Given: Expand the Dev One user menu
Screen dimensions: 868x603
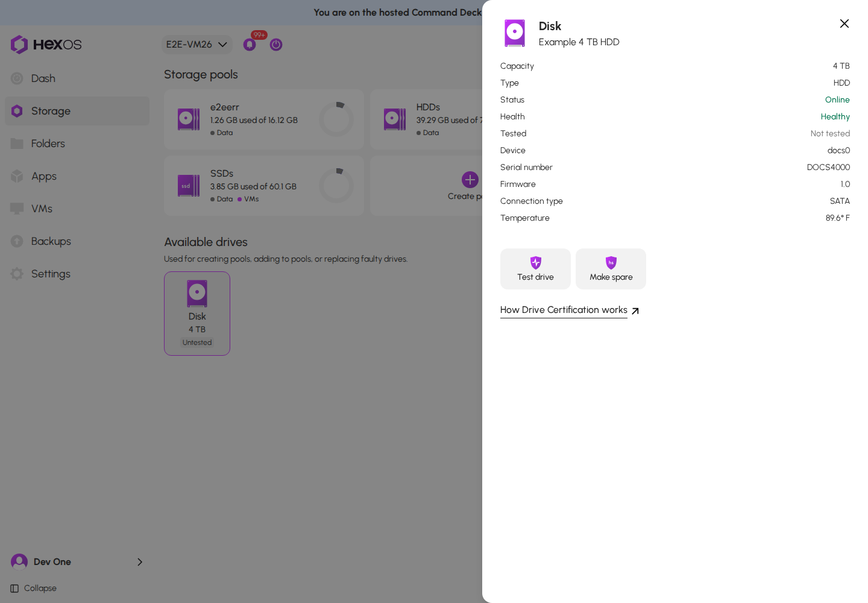Looking at the screenshot, I should [x=77, y=562].
